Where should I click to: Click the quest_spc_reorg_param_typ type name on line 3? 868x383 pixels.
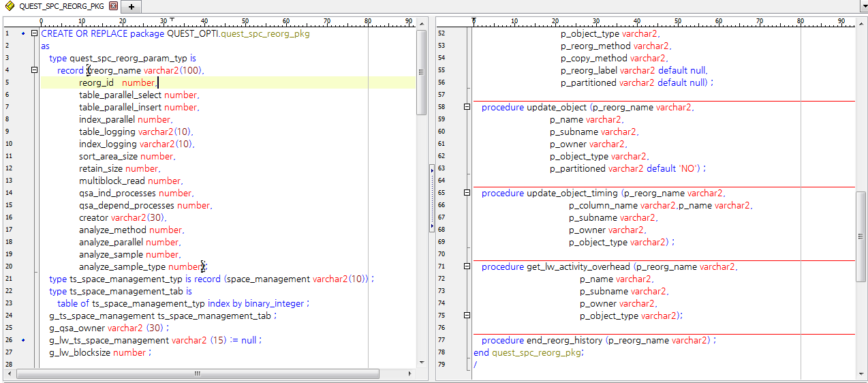click(x=128, y=58)
